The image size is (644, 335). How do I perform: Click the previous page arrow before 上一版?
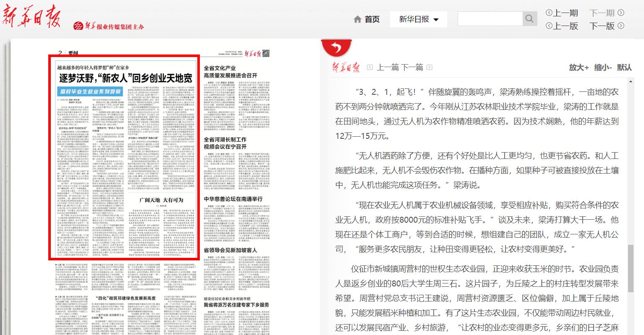tap(549, 26)
